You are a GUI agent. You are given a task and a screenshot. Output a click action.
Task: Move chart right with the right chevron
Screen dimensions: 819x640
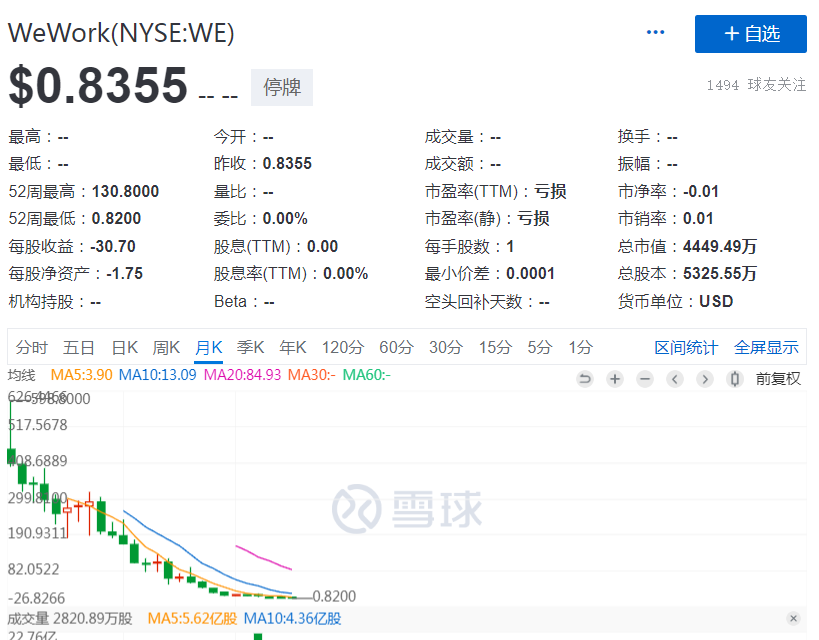point(705,379)
